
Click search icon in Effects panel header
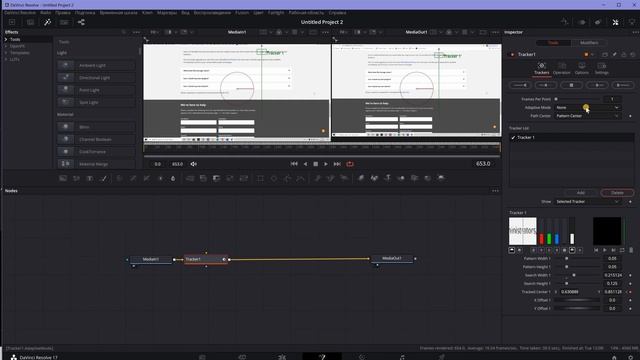tap(124, 32)
